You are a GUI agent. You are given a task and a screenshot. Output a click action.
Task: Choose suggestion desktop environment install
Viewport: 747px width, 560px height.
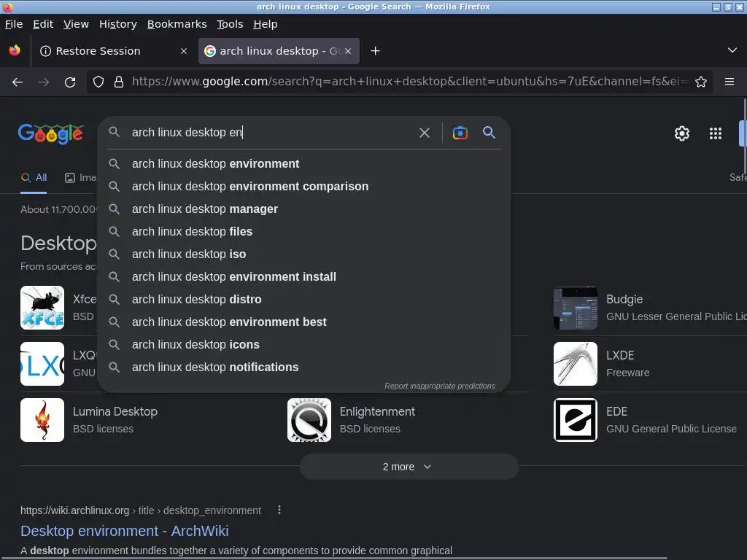point(303,276)
